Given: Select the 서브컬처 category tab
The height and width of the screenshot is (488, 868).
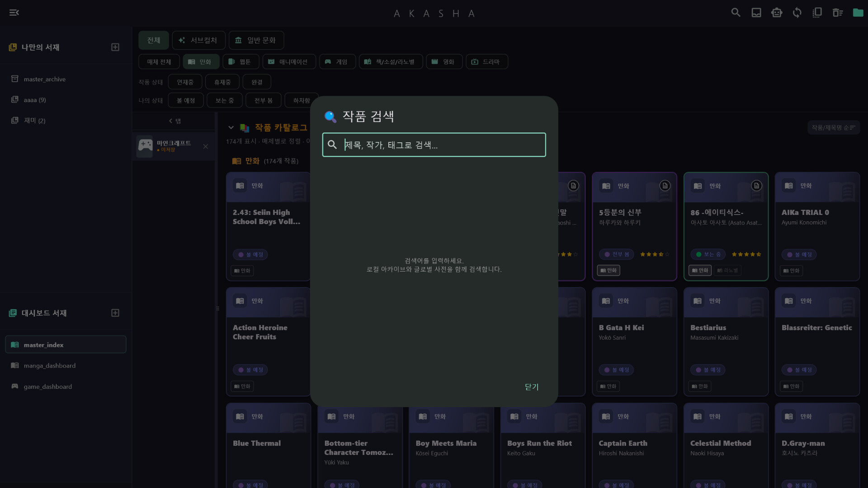Looking at the screenshot, I should (198, 40).
